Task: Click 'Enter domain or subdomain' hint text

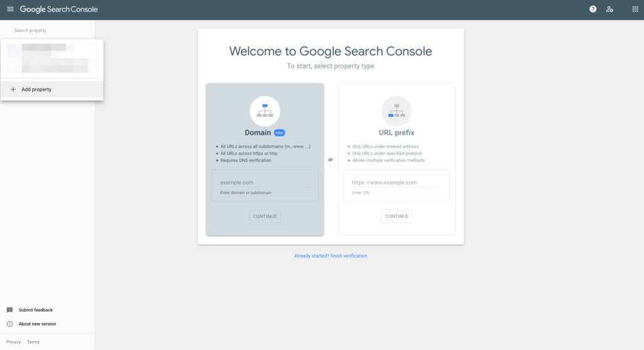Action: tap(246, 192)
